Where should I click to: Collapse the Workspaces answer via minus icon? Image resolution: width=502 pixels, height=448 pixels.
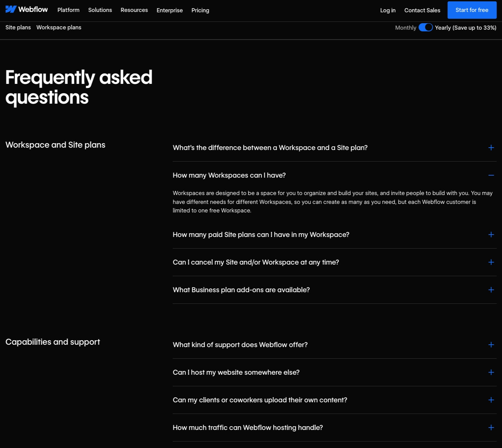point(491,175)
